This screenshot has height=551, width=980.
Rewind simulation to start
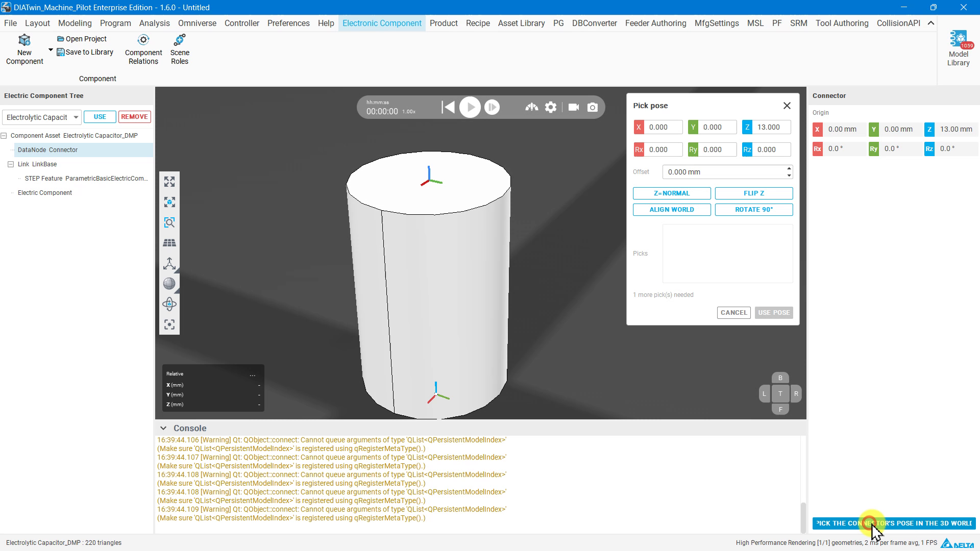(448, 107)
